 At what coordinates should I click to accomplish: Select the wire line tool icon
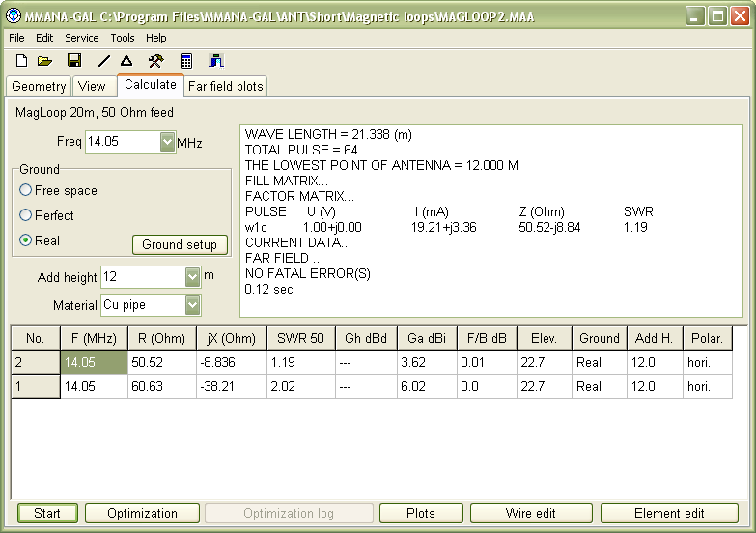104,61
